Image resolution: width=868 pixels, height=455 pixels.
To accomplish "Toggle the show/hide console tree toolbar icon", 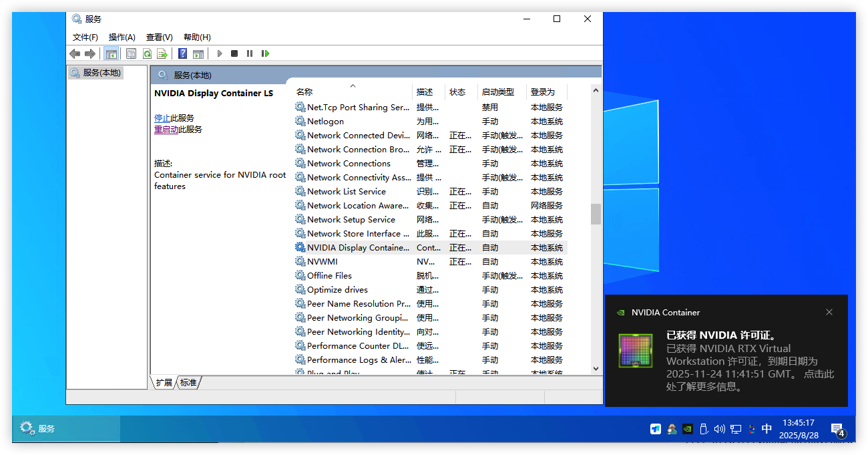I will 112,53.
